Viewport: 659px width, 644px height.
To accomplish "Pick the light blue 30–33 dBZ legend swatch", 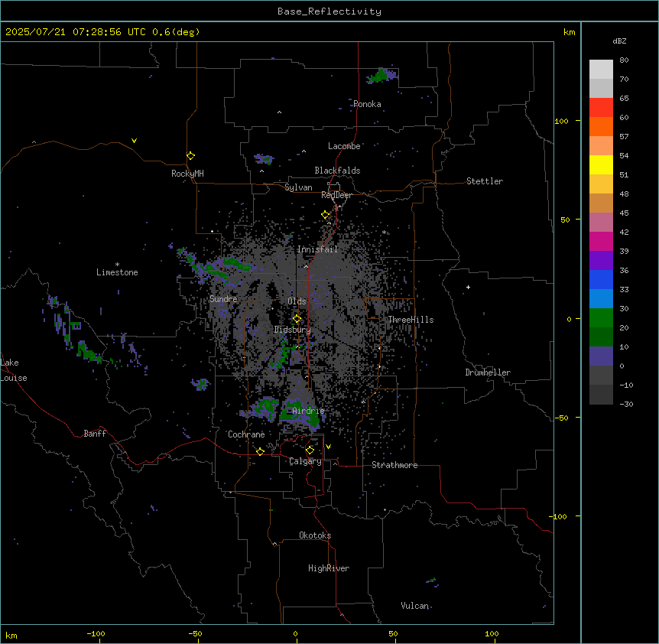I will pyautogui.click(x=601, y=298).
